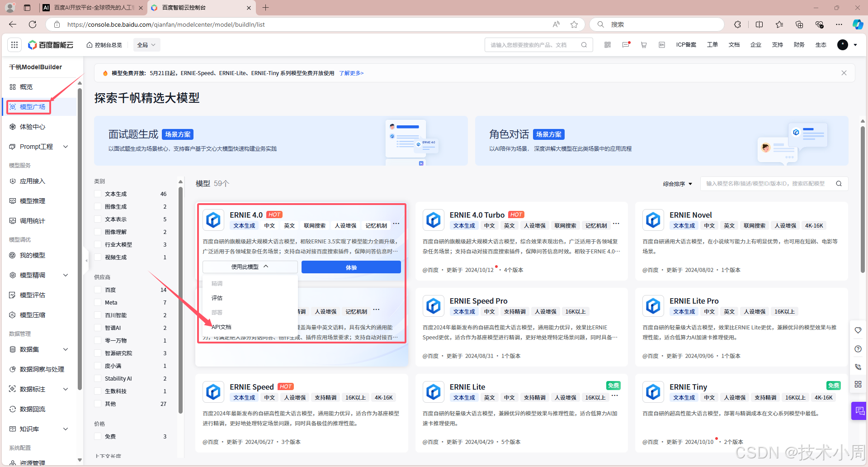This screenshot has width=868, height=467.
Task: Click the 了解更多 link in banner
Action: point(351,73)
